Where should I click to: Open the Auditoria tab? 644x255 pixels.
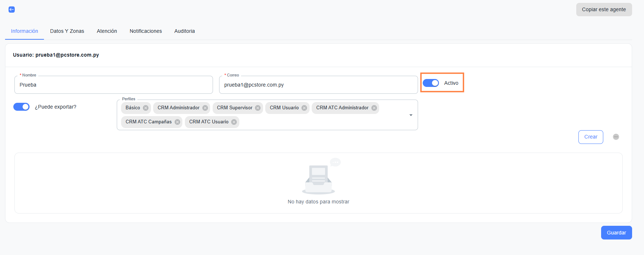[x=185, y=31]
